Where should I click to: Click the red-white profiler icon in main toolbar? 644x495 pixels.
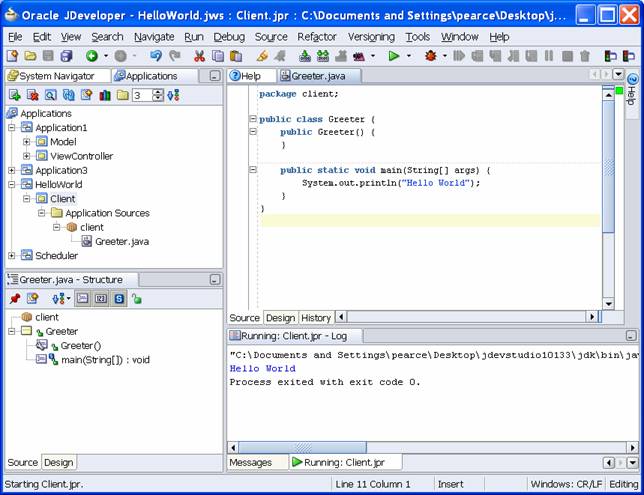point(359,56)
